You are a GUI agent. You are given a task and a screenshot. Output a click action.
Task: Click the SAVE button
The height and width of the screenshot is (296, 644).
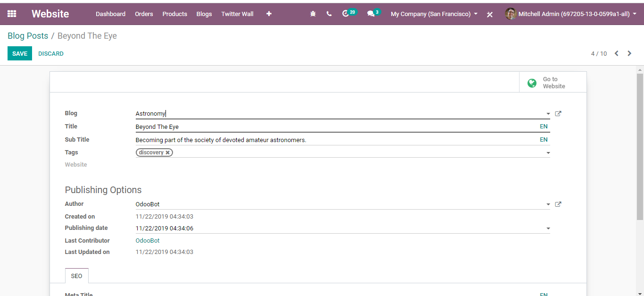[20, 53]
